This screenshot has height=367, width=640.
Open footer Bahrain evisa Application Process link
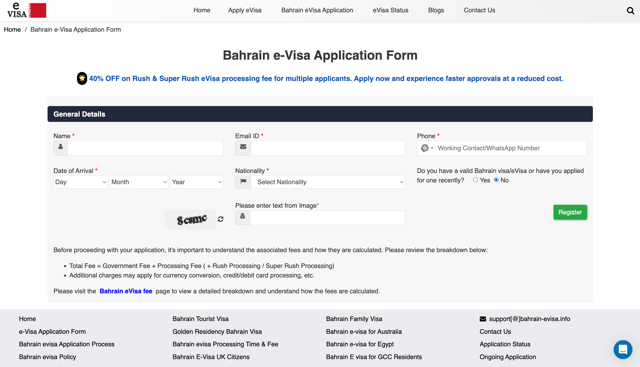pos(67,344)
